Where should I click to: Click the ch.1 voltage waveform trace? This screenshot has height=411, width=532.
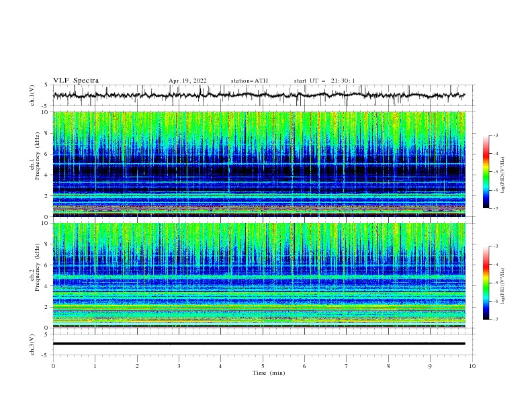259,95
